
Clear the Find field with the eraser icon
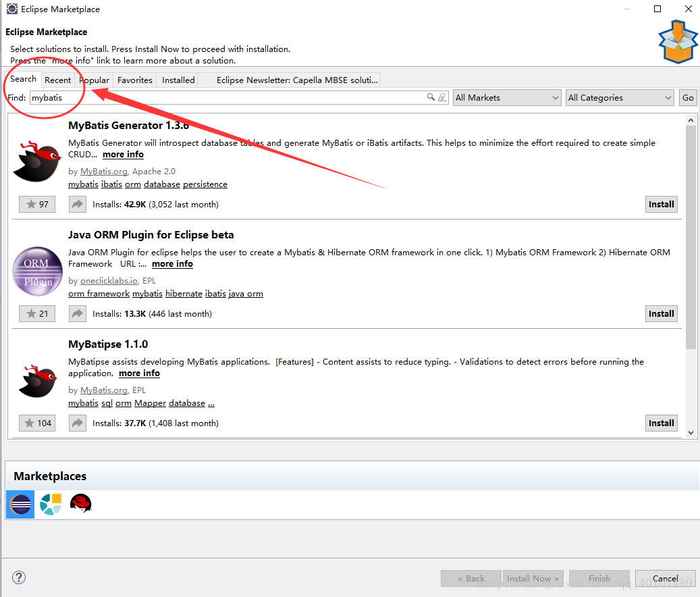(x=442, y=97)
